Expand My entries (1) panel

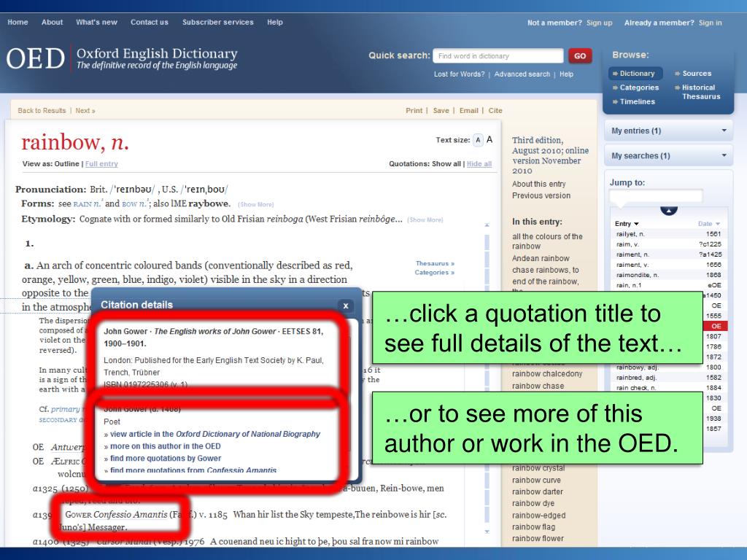669,131
